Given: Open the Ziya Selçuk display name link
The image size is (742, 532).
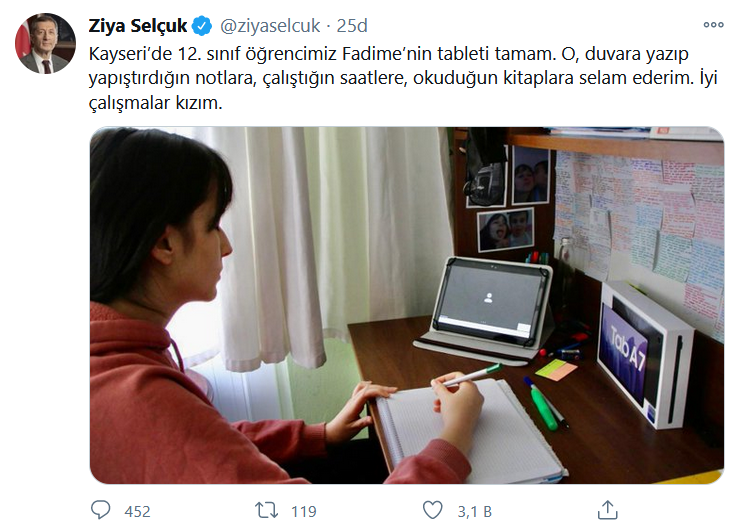Looking at the screenshot, I should 138,26.
